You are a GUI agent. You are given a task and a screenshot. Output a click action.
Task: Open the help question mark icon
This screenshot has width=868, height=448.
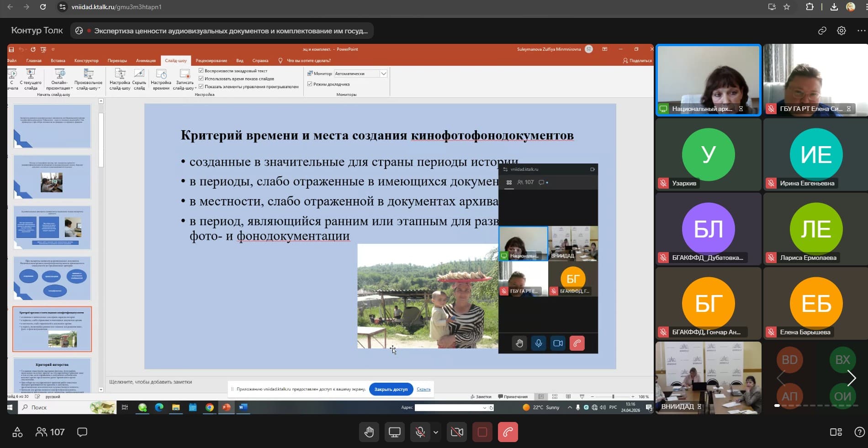859,432
